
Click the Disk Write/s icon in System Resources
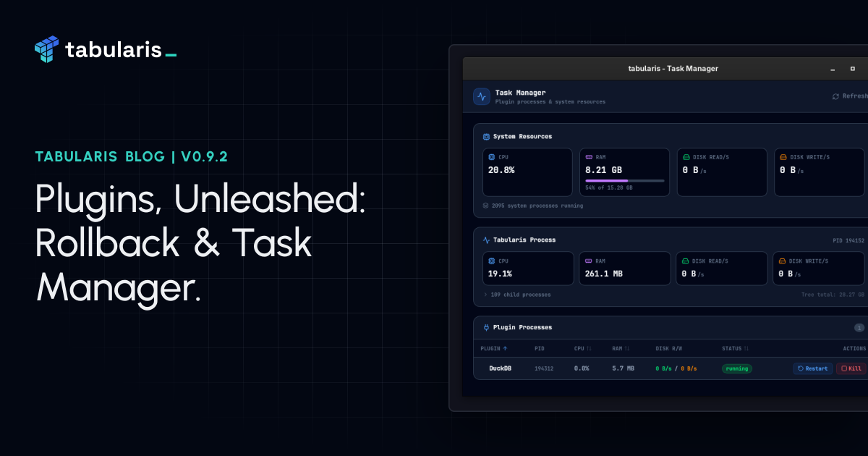pos(783,157)
